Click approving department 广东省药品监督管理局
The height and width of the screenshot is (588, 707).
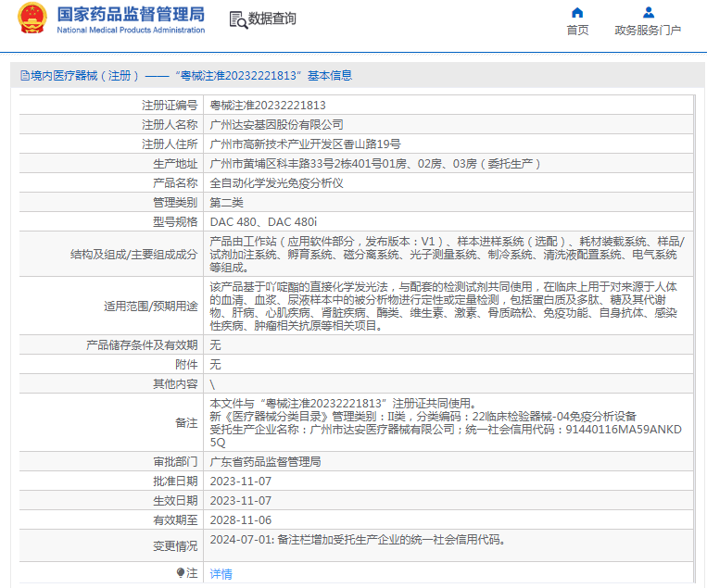tap(265, 461)
